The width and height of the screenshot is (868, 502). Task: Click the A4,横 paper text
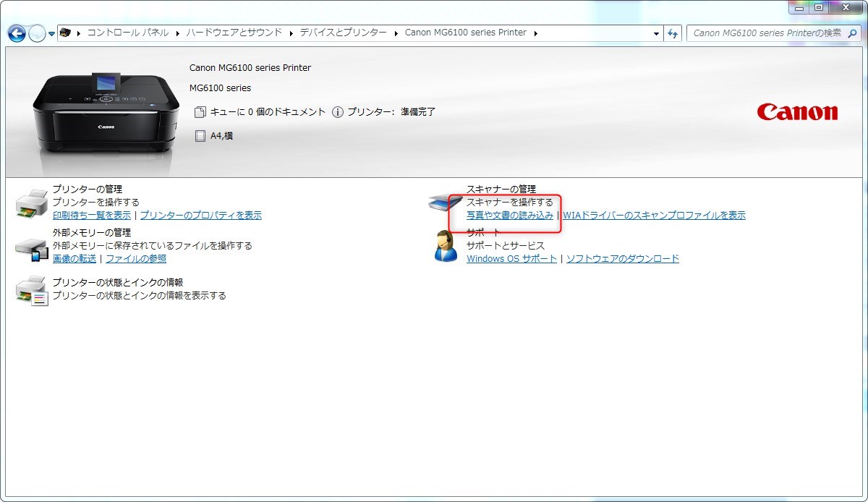(221, 136)
